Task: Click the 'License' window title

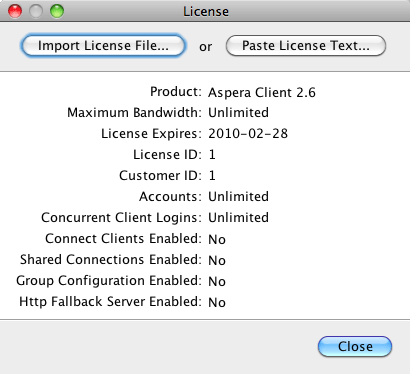Action: click(x=206, y=12)
